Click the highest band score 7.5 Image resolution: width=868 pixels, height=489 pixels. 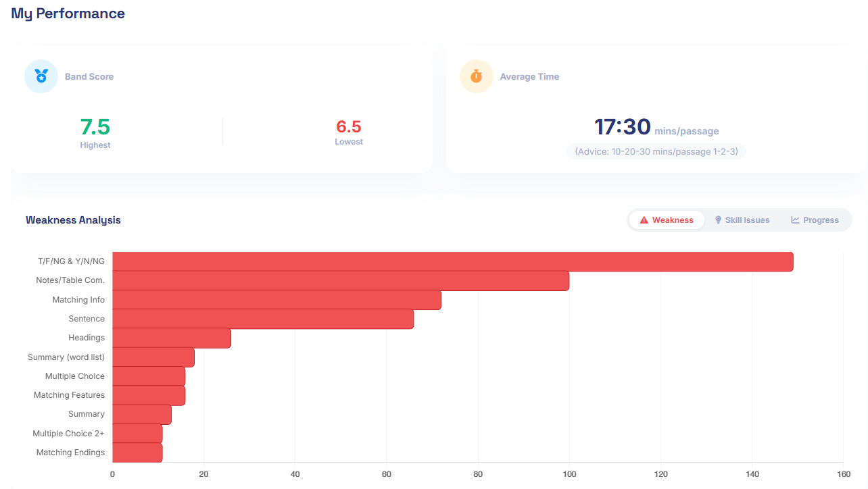tap(95, 127)
